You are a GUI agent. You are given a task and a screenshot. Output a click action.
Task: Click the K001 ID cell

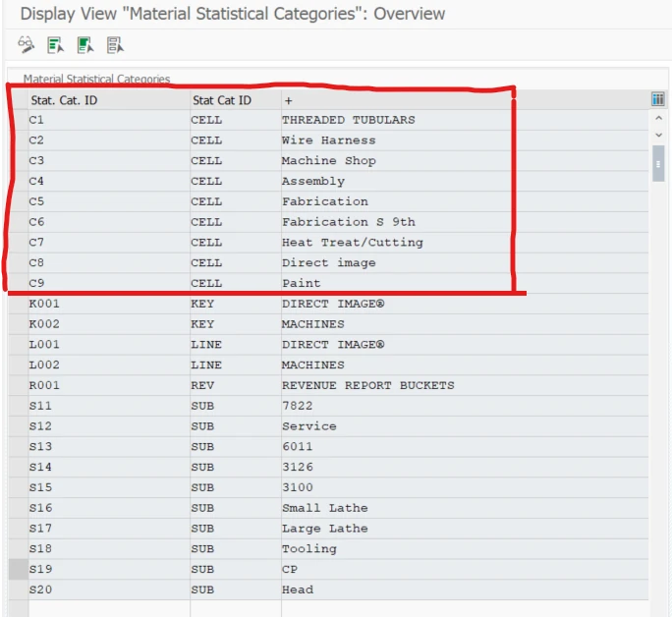point(109,304)
